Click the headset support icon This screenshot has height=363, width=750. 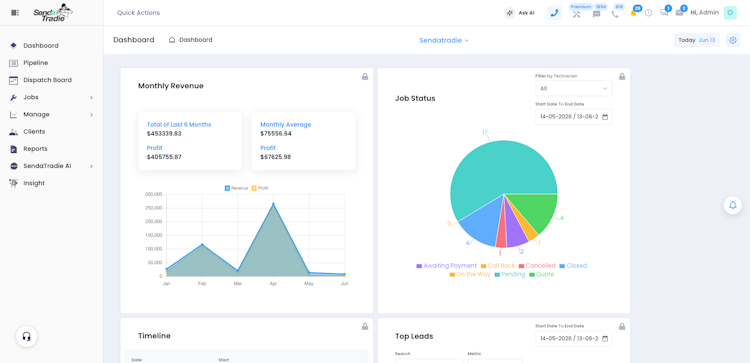(27, 337)
